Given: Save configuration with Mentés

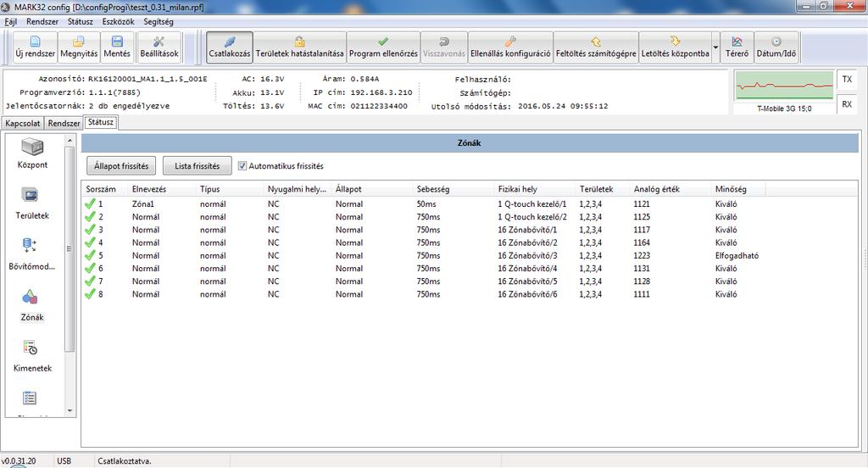Looking at the screenshot, I should tap(117, 47).
